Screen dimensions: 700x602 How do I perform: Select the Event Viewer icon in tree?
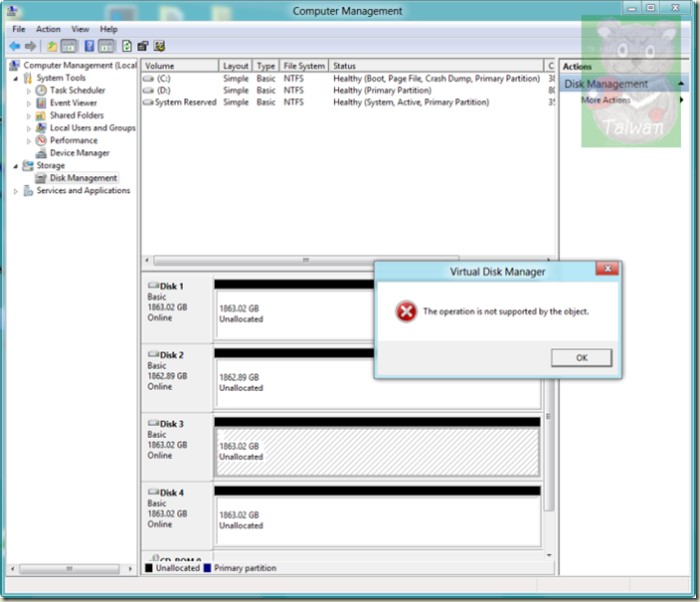coord(41,102)
